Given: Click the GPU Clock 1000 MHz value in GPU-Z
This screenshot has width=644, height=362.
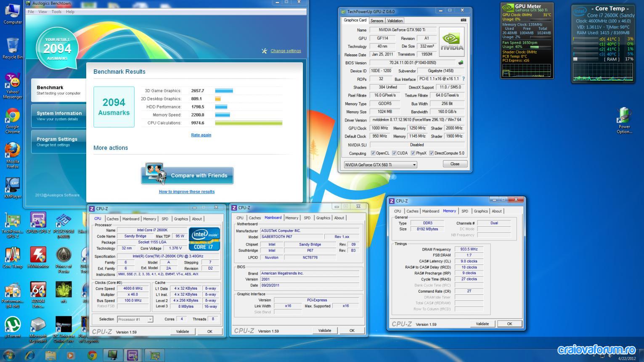Looking at the screenshot, I should point(379,128).
